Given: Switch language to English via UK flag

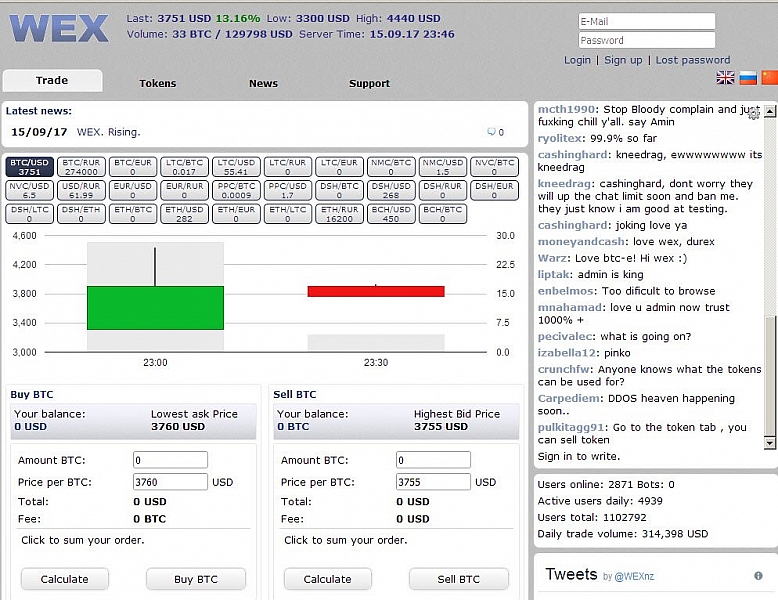Looking at the screenshot, I should point(725,77).
